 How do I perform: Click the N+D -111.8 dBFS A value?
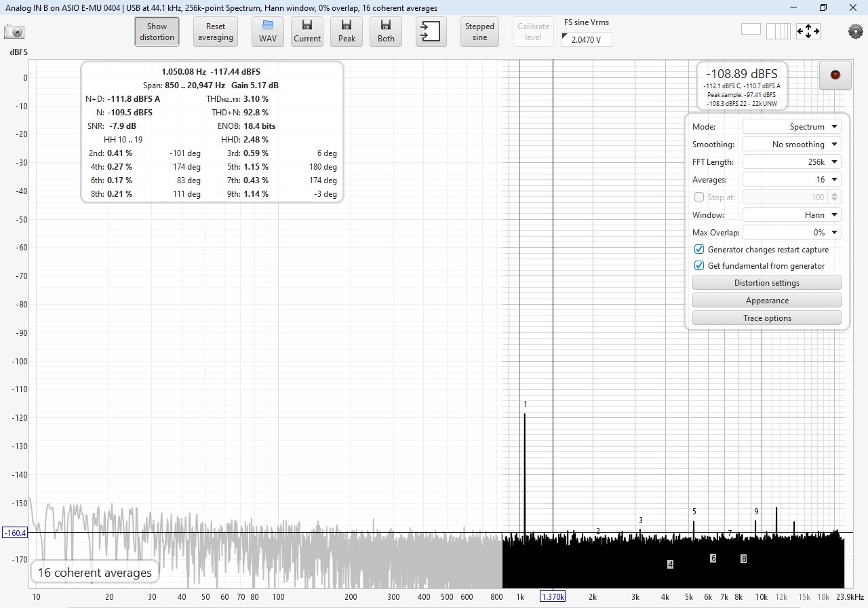[x=134, y=99]
